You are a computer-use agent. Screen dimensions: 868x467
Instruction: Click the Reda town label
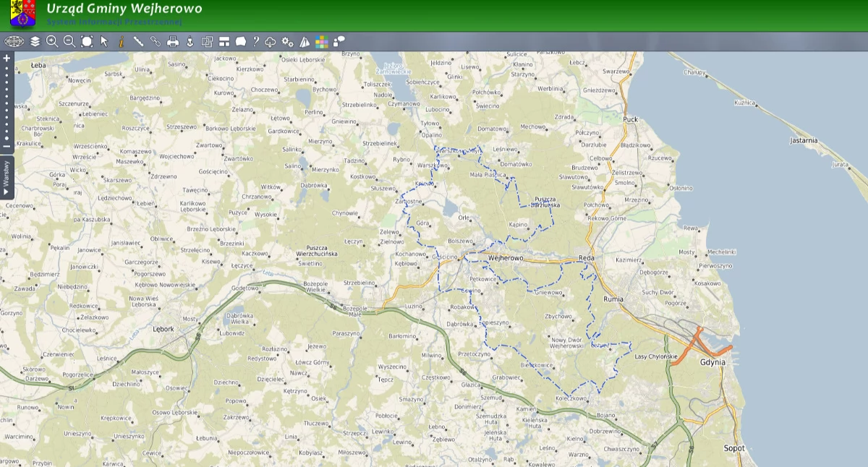point(586,258)
